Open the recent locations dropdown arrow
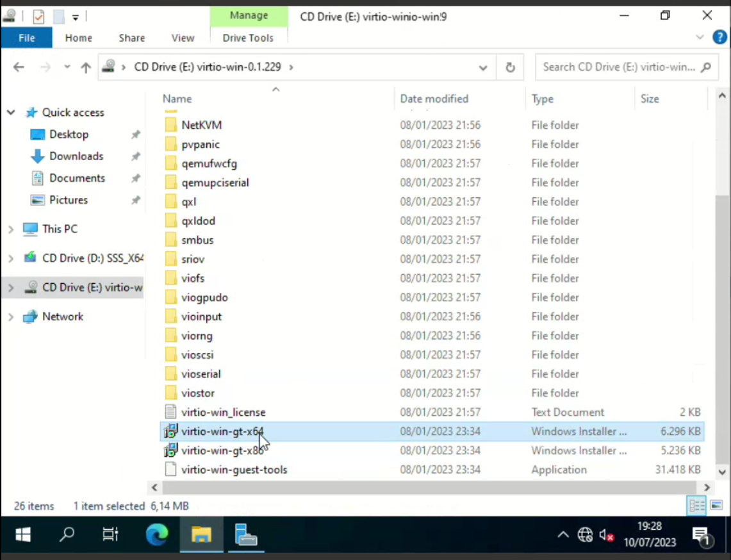Screen dimensions: 731x560 (67, 67)
